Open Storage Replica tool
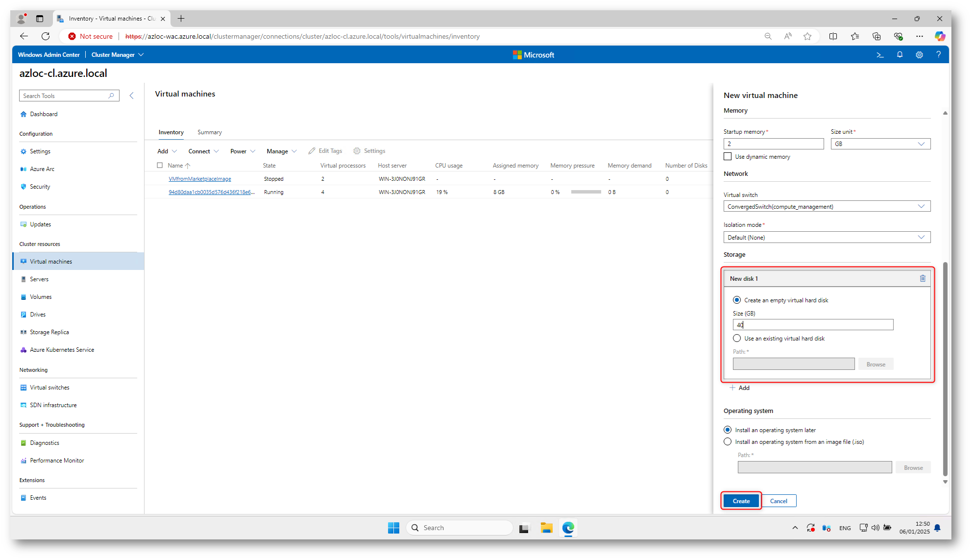 click(x=49, y=332)
